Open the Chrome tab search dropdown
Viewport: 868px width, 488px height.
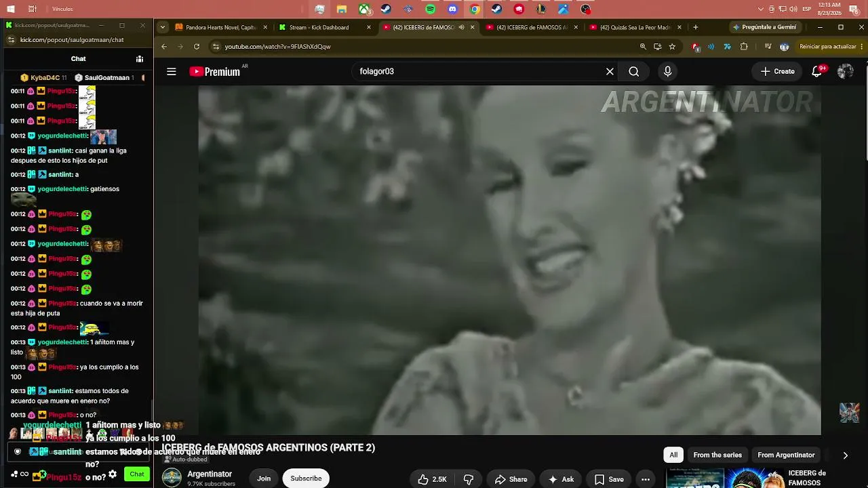click(x=163, y=27)
